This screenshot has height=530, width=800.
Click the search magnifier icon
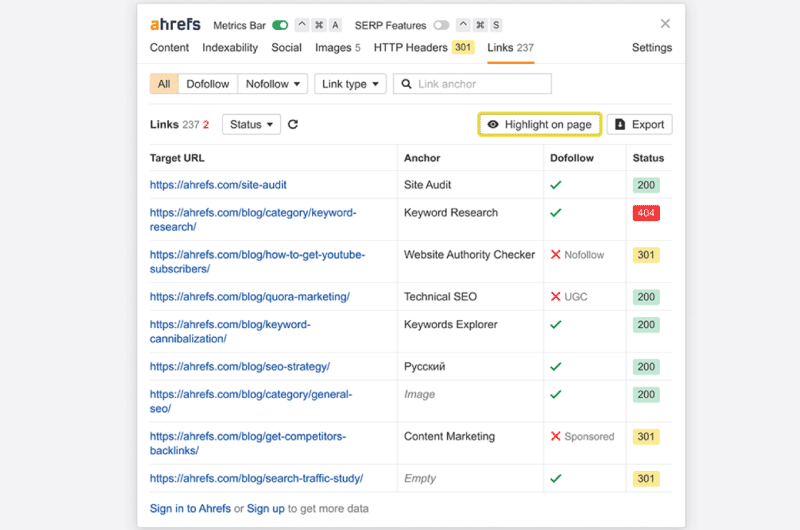pos(406,84)
